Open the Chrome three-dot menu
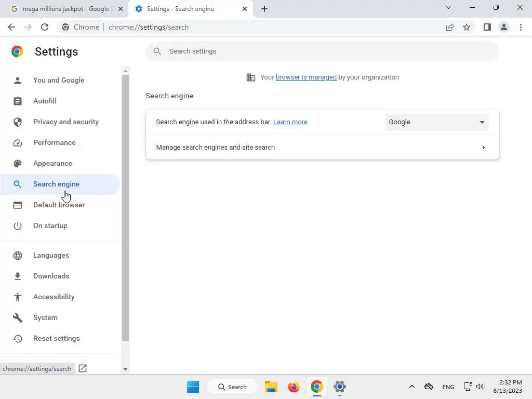The image size is (532, 399). click(x=521, y=27)
